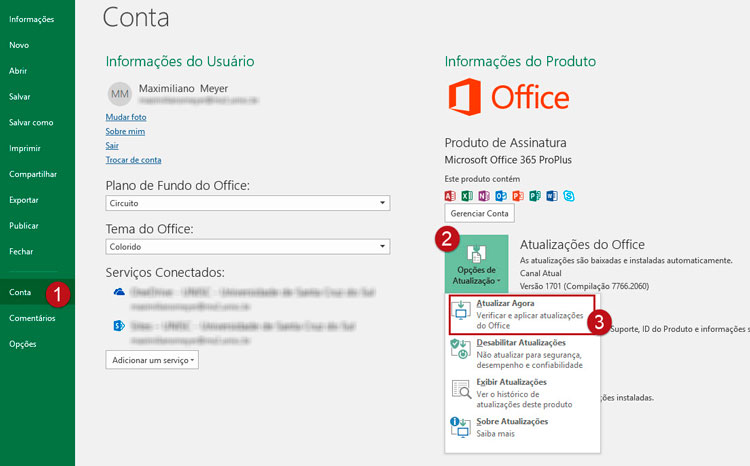The image size is (750, 466).
Task: Go to Imprimir in the sidebar
Action: (x=25, y=148)
